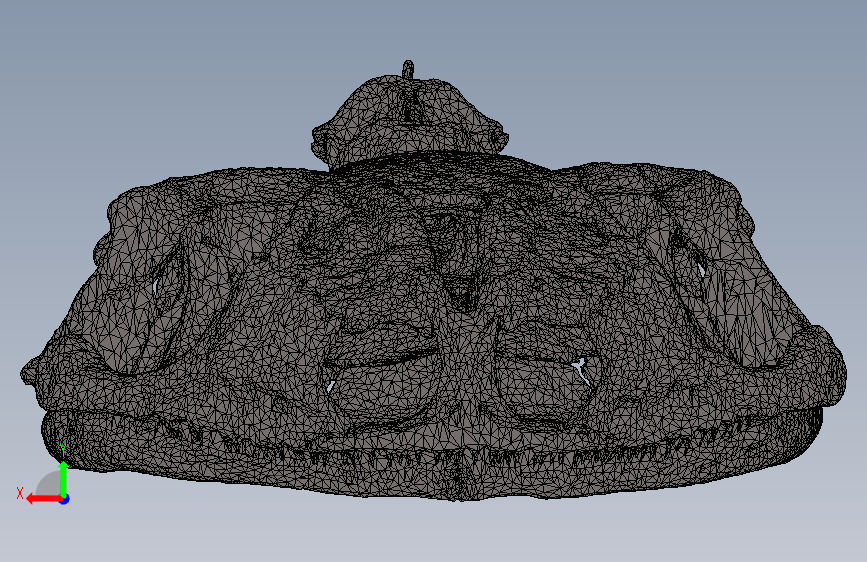Select the thin antenna on the turret top
The width and height of the screenshot is (867, 562).
click(408, 70)
